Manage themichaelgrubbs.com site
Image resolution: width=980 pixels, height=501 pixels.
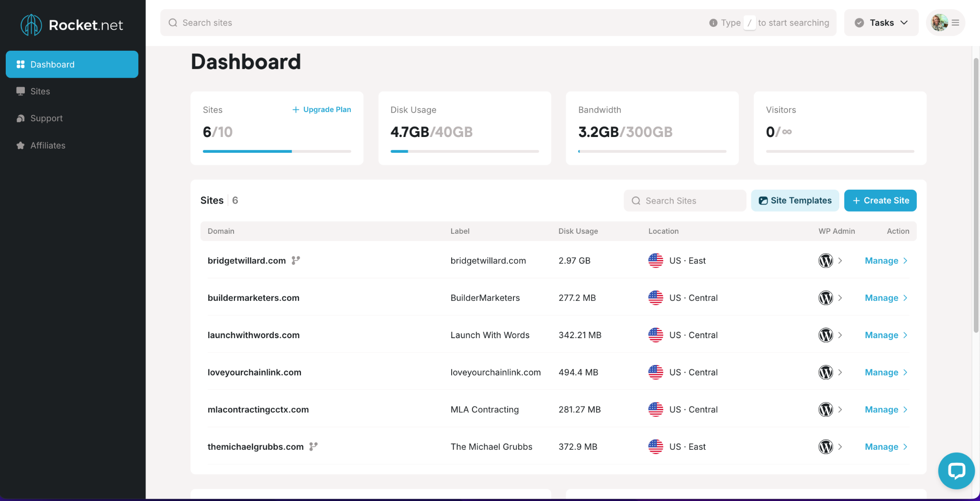coord(886,447)
